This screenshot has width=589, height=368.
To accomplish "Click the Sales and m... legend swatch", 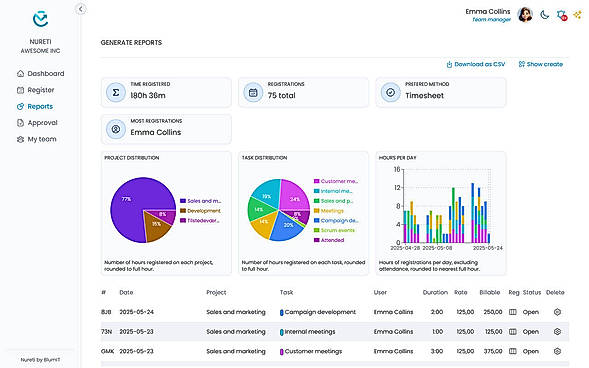I will (183, 201).
